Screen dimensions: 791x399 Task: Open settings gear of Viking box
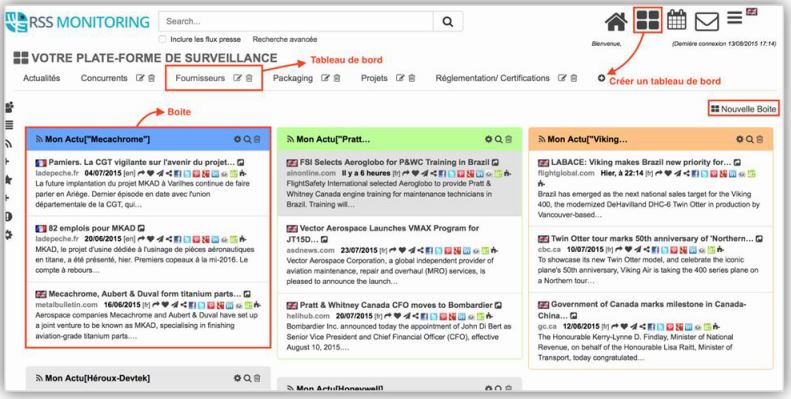coord(740,139)
